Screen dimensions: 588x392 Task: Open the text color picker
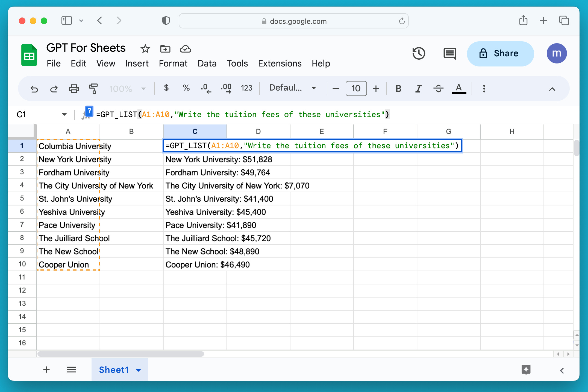pos(459,88)
